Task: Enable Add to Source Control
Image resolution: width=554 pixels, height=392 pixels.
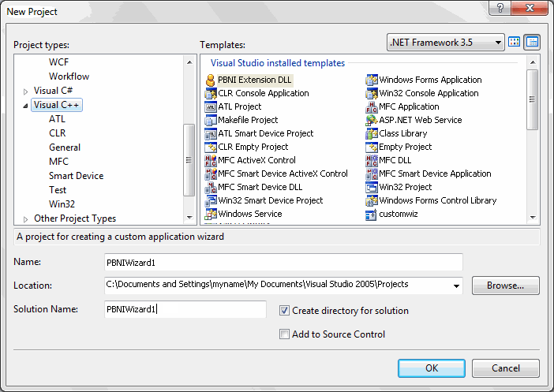Action: pos(285,334)
